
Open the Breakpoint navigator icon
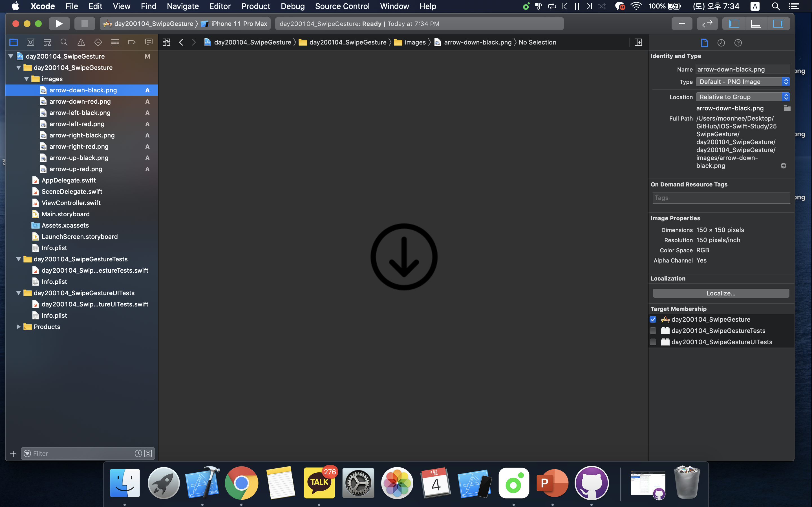coord(132,42)
